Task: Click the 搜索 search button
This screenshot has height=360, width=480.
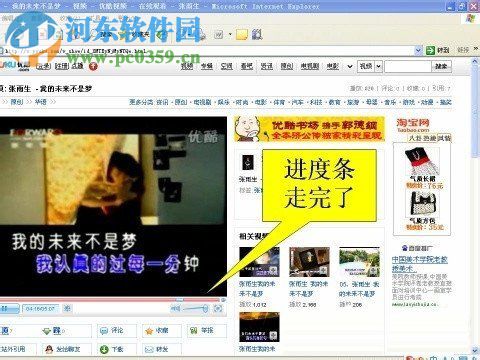Action: [x=442, y=66]
